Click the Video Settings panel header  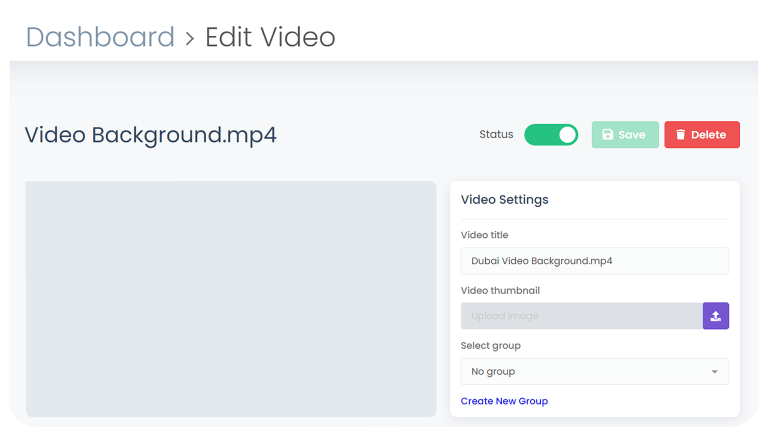tap(504, 200)
